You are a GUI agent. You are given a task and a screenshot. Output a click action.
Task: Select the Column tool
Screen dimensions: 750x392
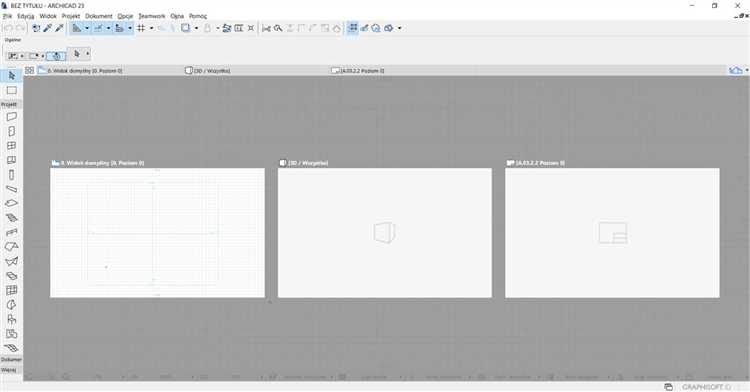(11, 174)
